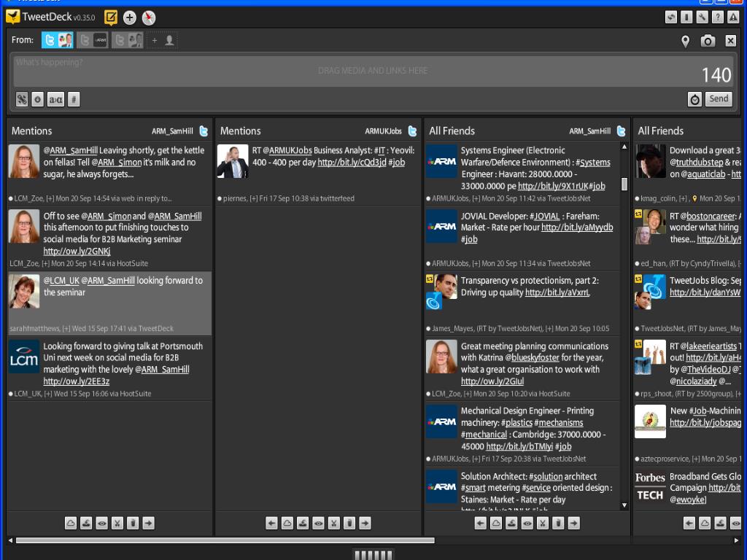
Task: Click LCM logo avatar in Portsmouth Uni tweet
Action: tap(24, 357)
